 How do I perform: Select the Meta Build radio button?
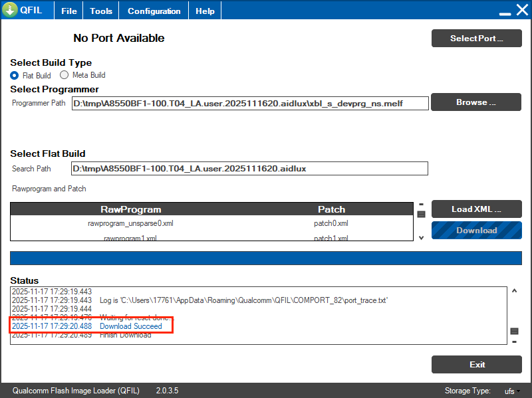[x=65, y=75]
